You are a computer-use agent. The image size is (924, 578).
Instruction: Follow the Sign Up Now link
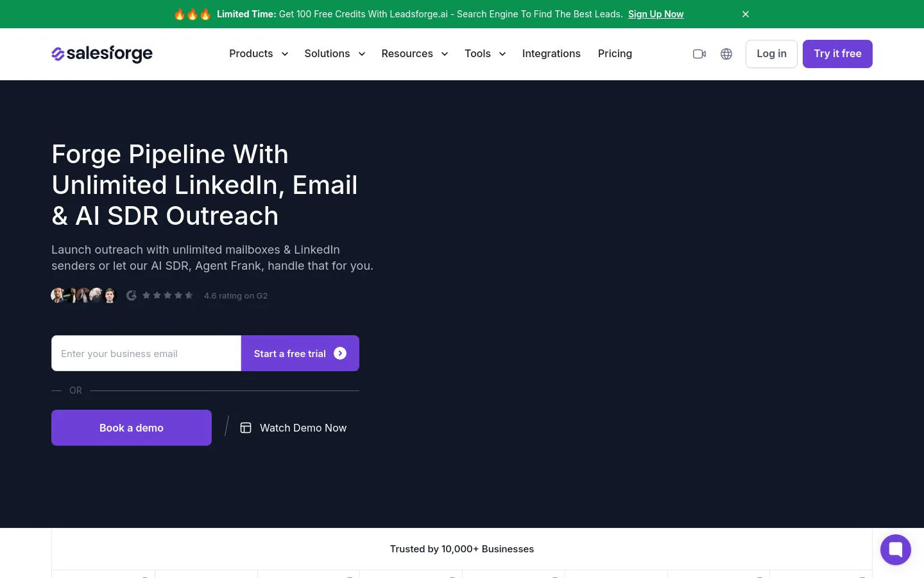click(656, 14)
